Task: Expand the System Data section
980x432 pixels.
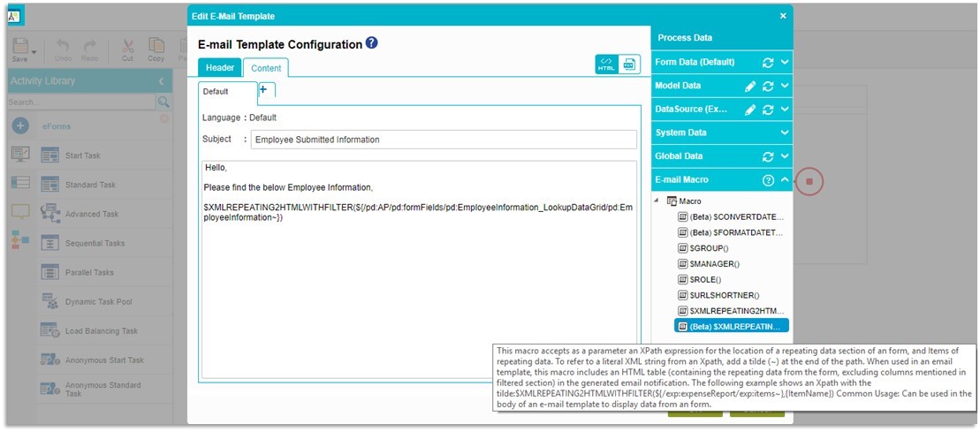Action: click(x=785, y=133)
